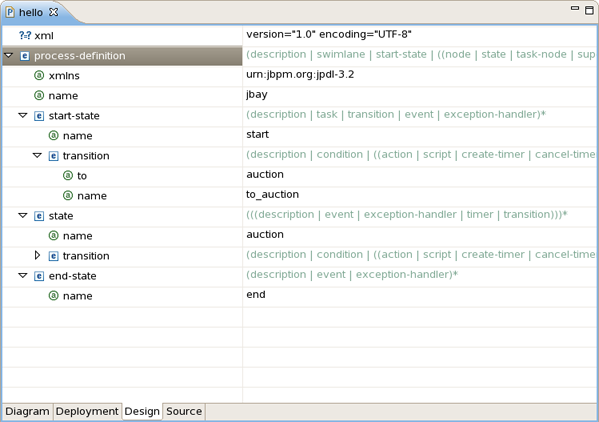Open the Source tab
This screenshot has width=599, height=422.
pos(184,412)
